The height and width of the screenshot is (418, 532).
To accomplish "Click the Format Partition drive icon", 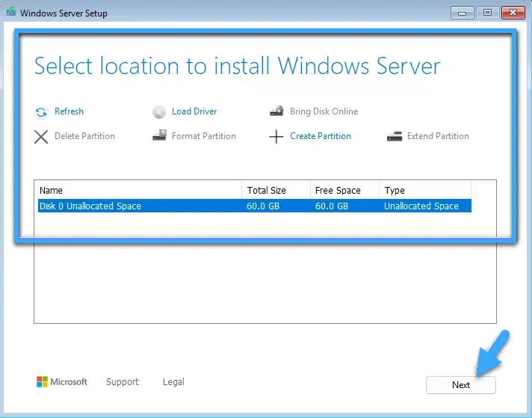I will [x=159, y=135].
